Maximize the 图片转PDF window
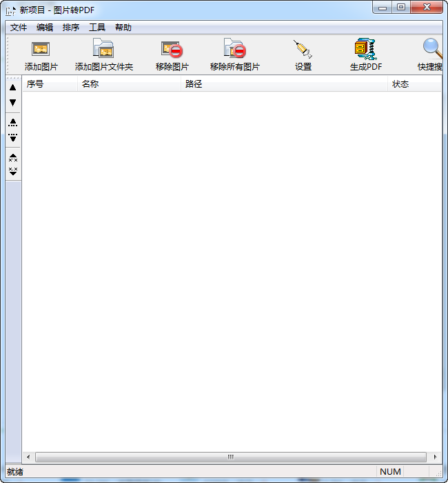Viewport: 448px width, 483px height. (401, 8)
